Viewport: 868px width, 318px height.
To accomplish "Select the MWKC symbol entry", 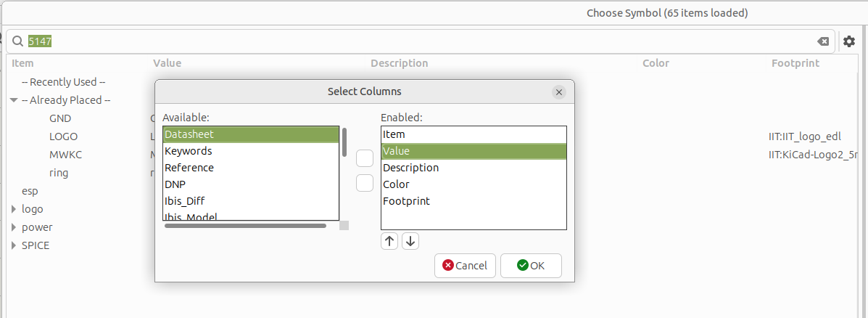I will point(65,155).
